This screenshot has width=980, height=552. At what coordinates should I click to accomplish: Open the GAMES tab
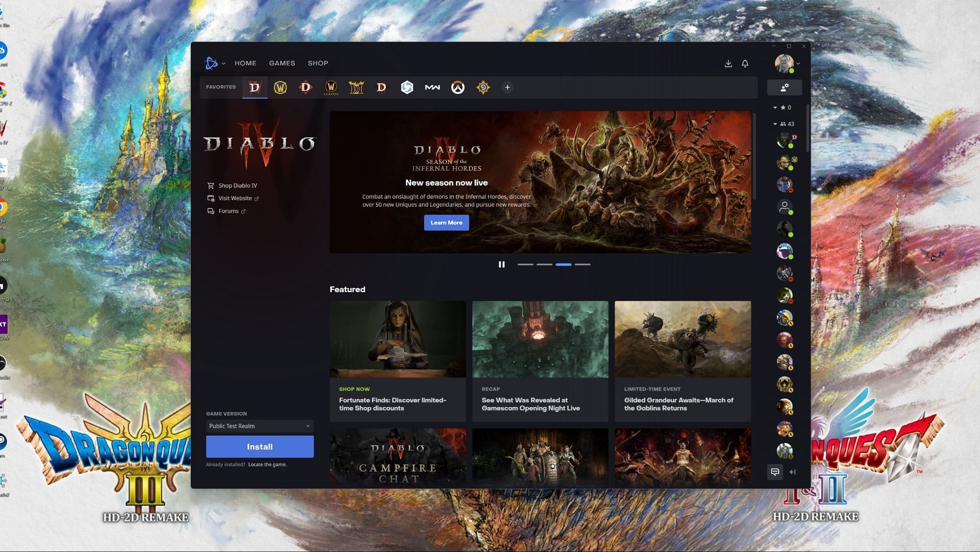click(282, 63)
